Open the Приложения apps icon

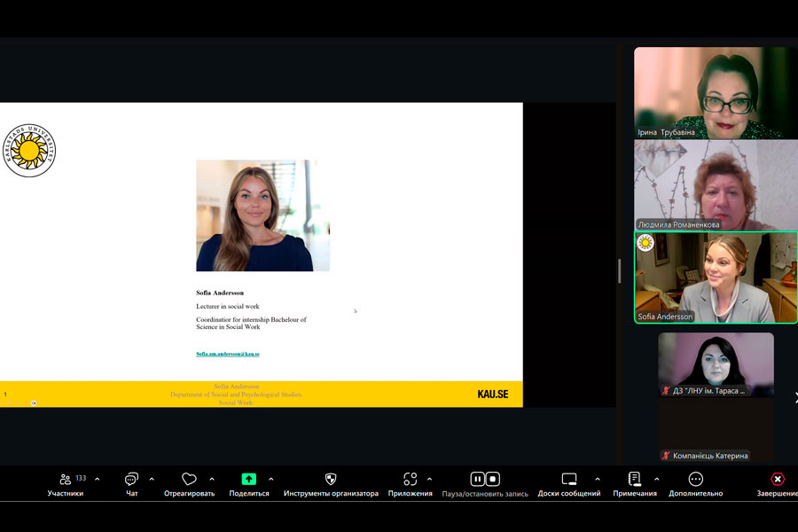point(410,480)
